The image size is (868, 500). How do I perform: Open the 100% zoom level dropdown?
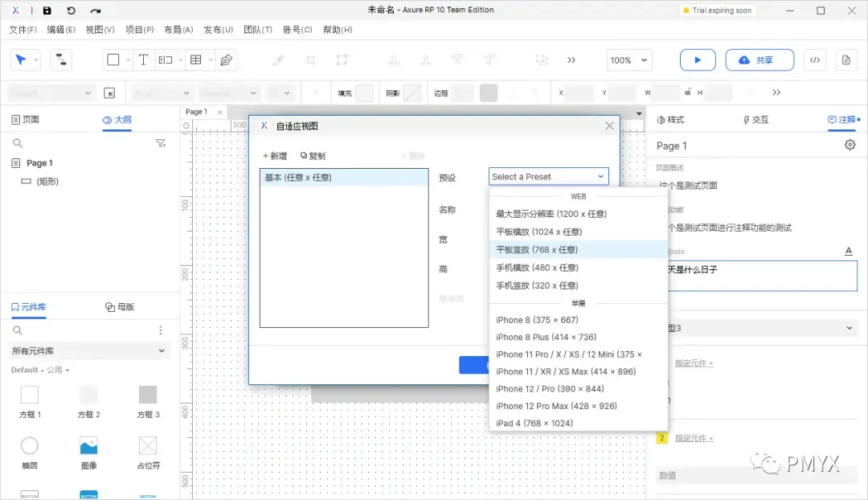click(628, 59)
